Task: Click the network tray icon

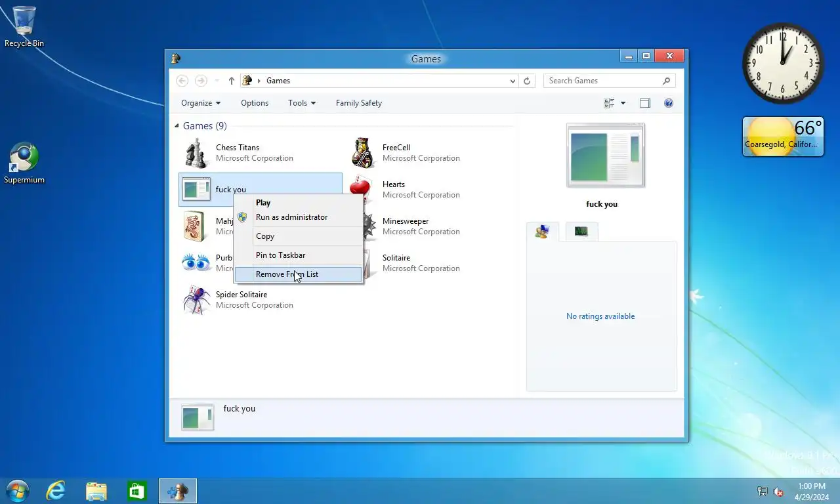Action: [763, 492]
